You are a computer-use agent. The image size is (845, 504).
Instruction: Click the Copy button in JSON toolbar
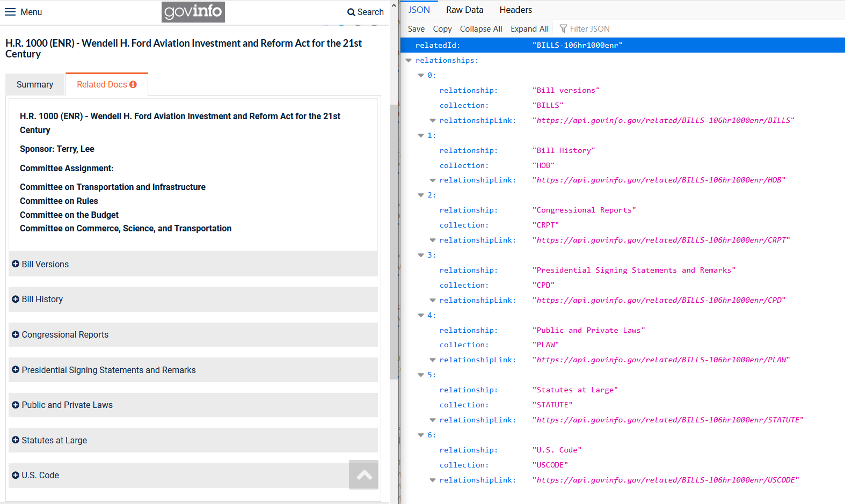point(442,29)
